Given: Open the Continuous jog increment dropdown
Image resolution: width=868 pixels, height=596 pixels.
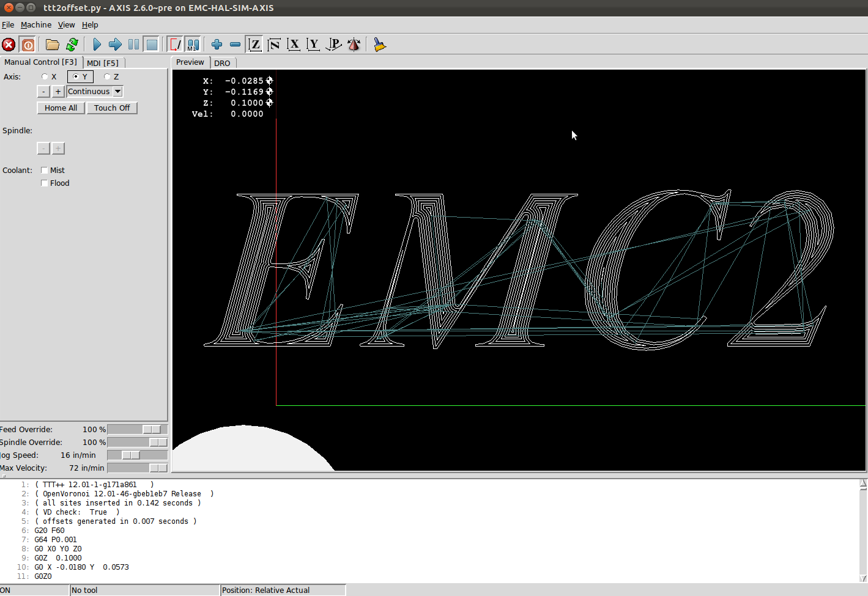Looking at the screenshot, I should (95, 91).
